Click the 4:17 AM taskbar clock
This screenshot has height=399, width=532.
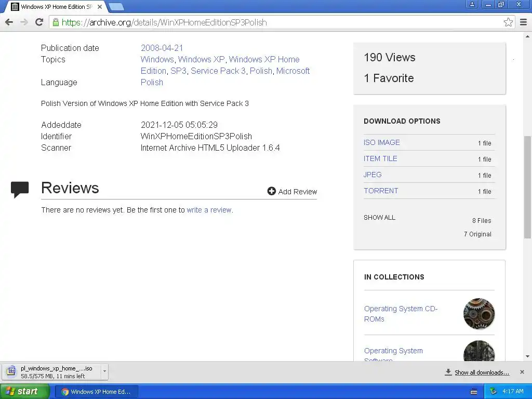coord(513,392)
